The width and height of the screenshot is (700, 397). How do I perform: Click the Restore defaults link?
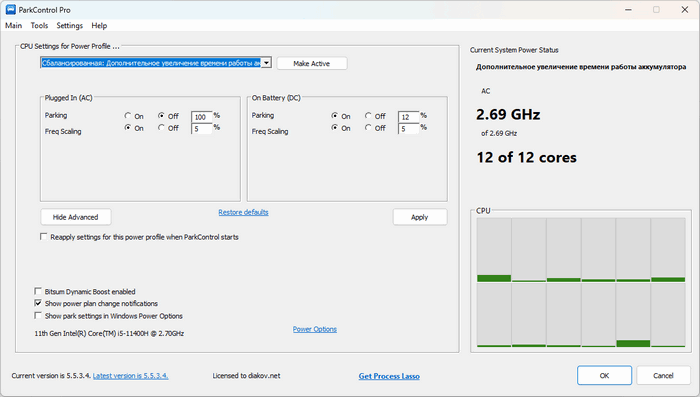click(243, 212)
